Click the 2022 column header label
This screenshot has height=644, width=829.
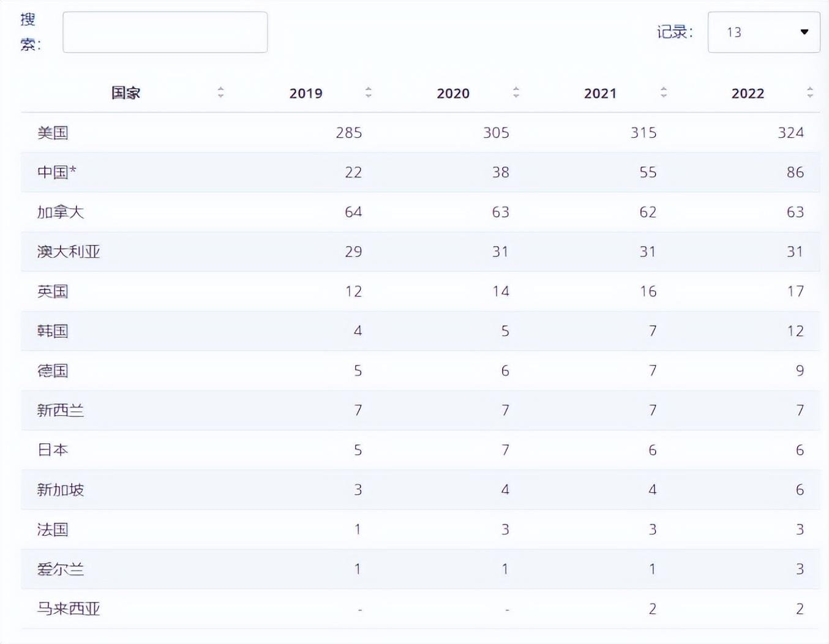tap(748, 93)
